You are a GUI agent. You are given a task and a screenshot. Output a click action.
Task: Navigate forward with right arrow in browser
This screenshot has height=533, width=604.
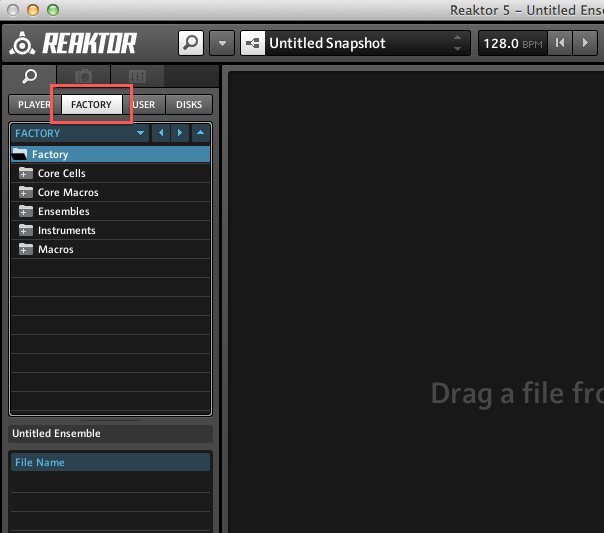coord(180,133)
